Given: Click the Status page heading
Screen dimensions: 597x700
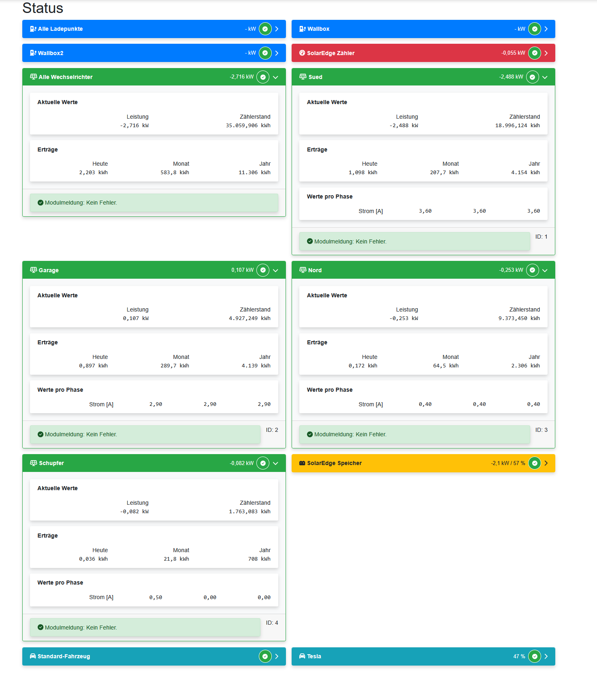Looking at the screenshot, I should (43, 8).
